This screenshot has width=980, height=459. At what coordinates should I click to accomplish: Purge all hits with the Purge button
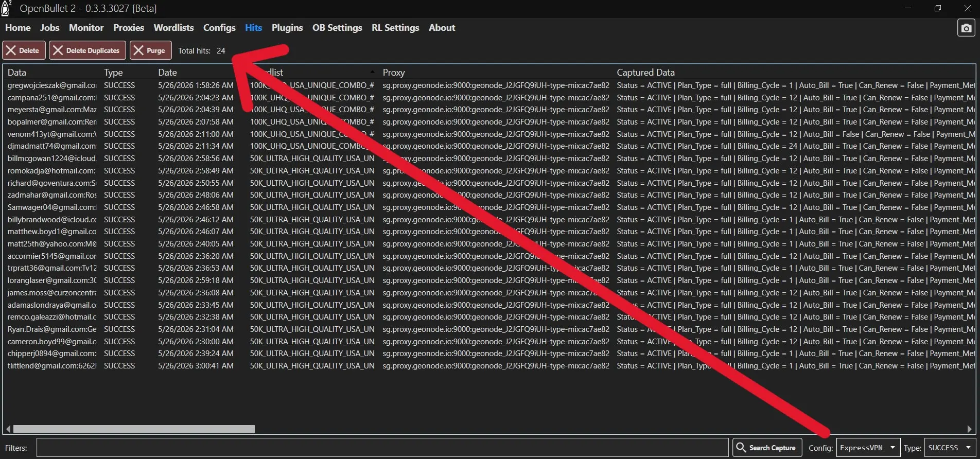151,50
